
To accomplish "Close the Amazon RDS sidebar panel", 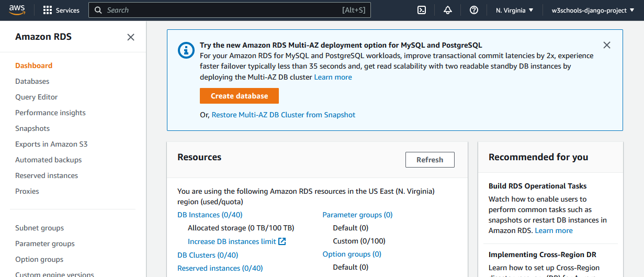I will click(x=131, y=37).
